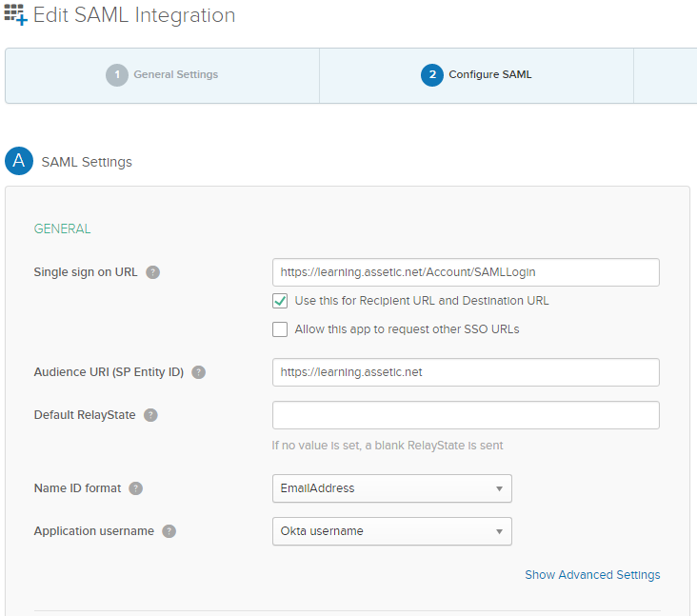The image size is (697, 616).
Task: Click help icon beside Name ID format
Action: (136, 488)
